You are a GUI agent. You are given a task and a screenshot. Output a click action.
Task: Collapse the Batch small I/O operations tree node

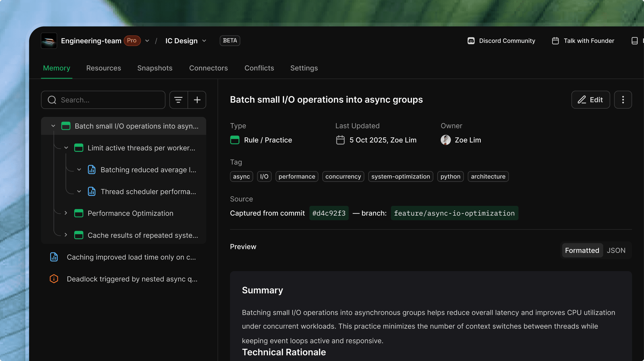[53, 126]
